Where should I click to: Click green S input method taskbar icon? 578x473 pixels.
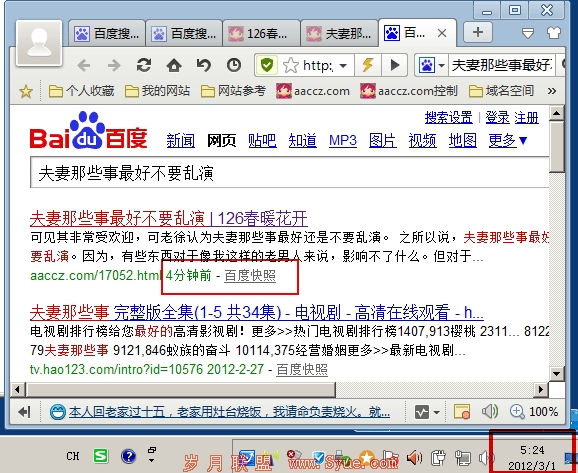[101, 456]
